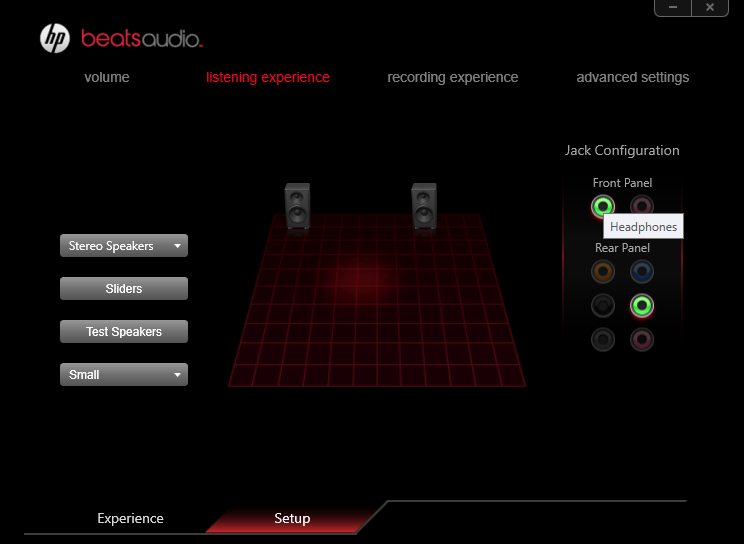744x544 pixels.
Task: Switch to the listening experience tab
Action: click(x=268, y=77)
